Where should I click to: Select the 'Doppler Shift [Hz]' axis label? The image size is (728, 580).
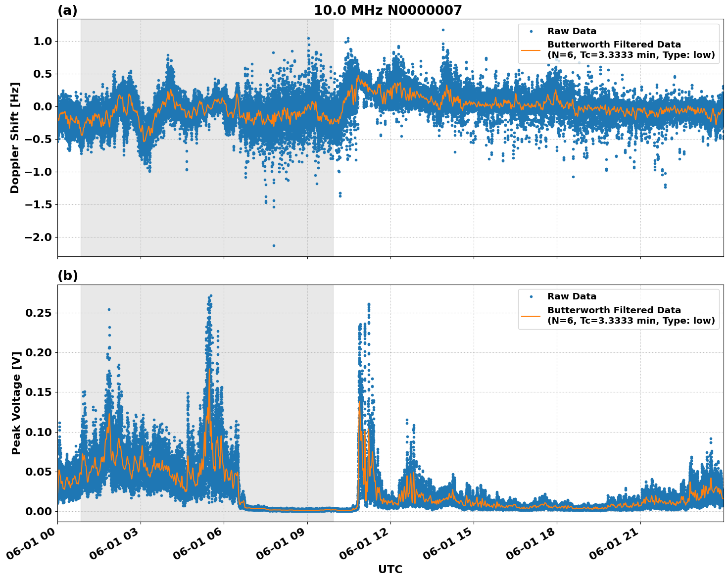15,138
